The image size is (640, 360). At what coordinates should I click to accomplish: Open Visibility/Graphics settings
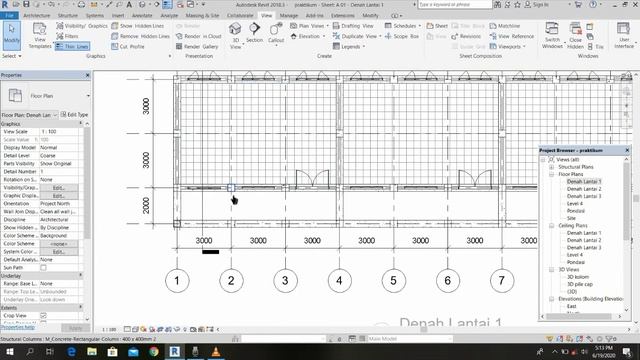[x=82, y=26]
